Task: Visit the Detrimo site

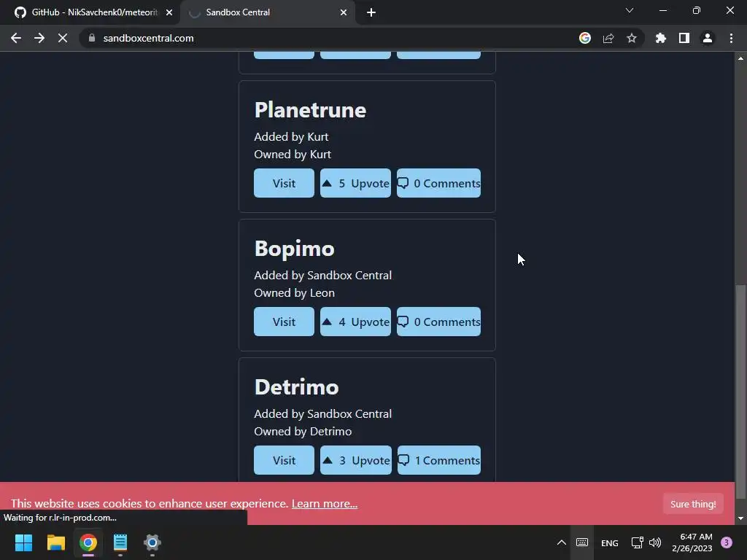Action: click(x=284, y=460)
